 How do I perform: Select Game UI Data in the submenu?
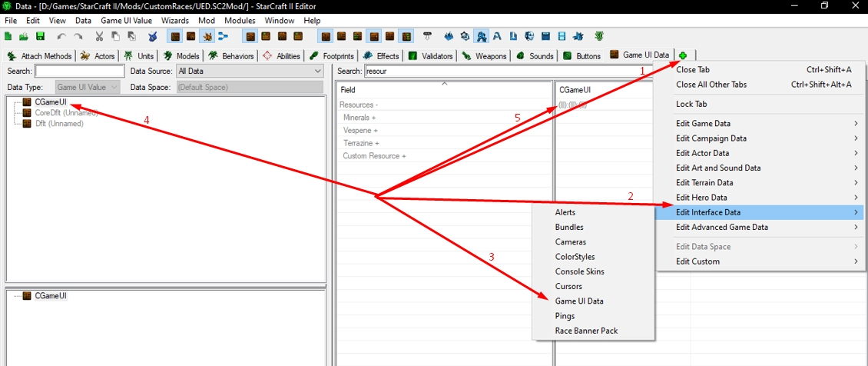(x=593, y=301)
